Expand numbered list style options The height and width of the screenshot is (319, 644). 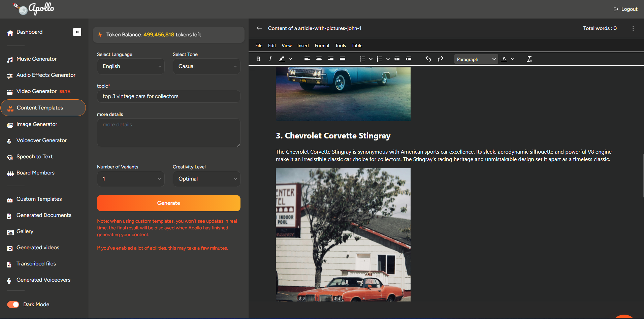(x=388, y=59)
